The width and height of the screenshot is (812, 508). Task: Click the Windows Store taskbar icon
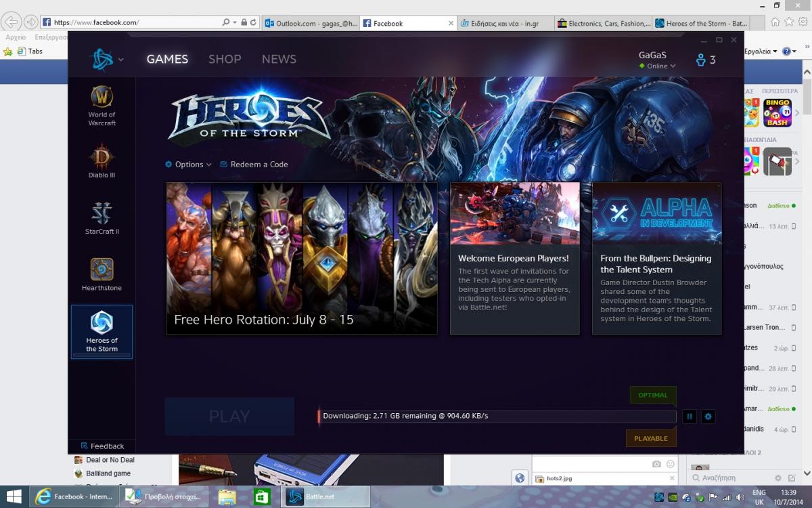click(263, 496)
